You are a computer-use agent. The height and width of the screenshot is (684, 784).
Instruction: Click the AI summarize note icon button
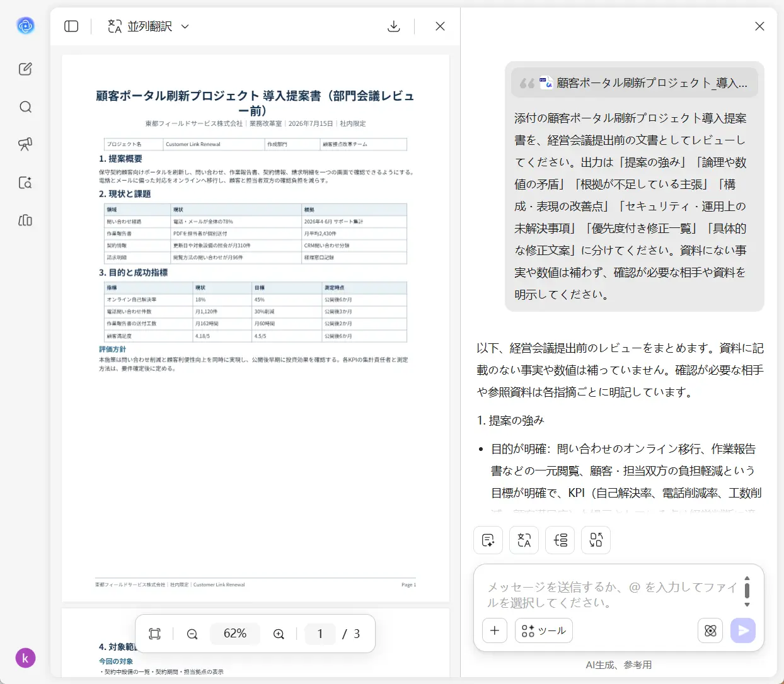[x=488, y=540]
